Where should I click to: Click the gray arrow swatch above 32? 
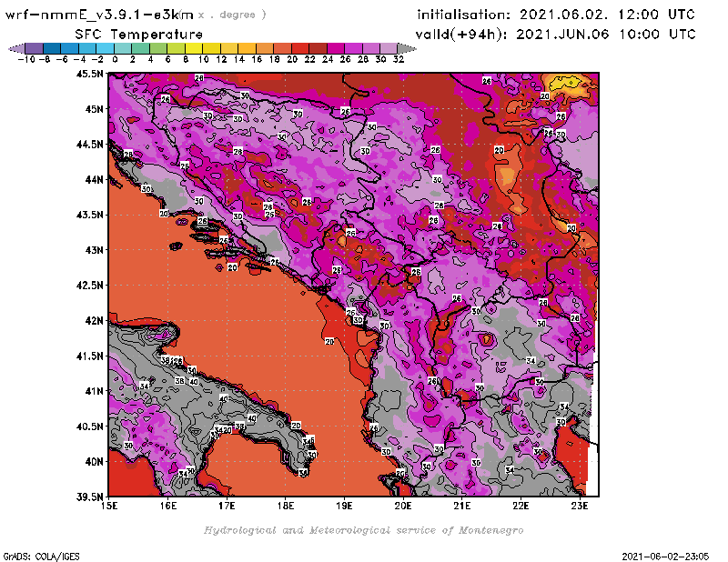pos(407,48)
